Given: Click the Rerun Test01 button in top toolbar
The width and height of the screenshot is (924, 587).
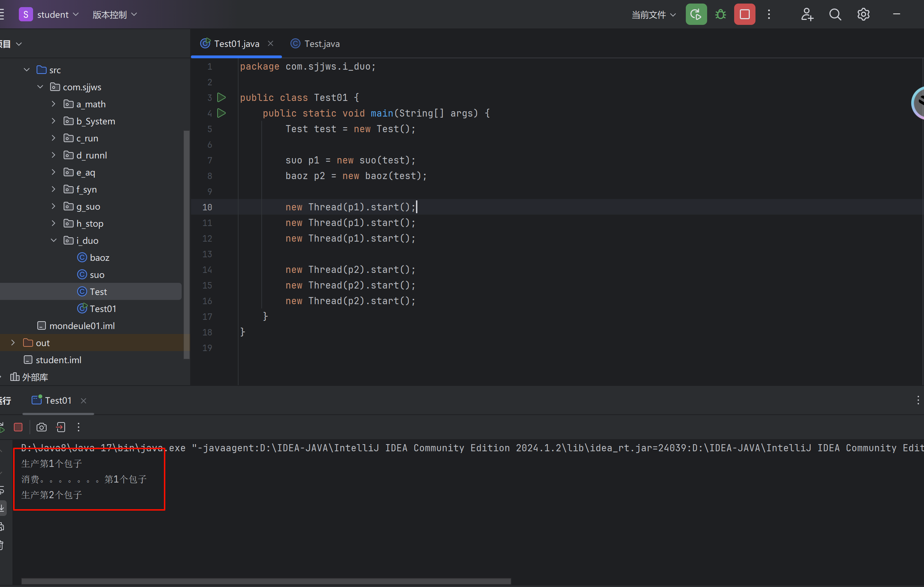Looking at the screenshot, I should pos(696,15).
